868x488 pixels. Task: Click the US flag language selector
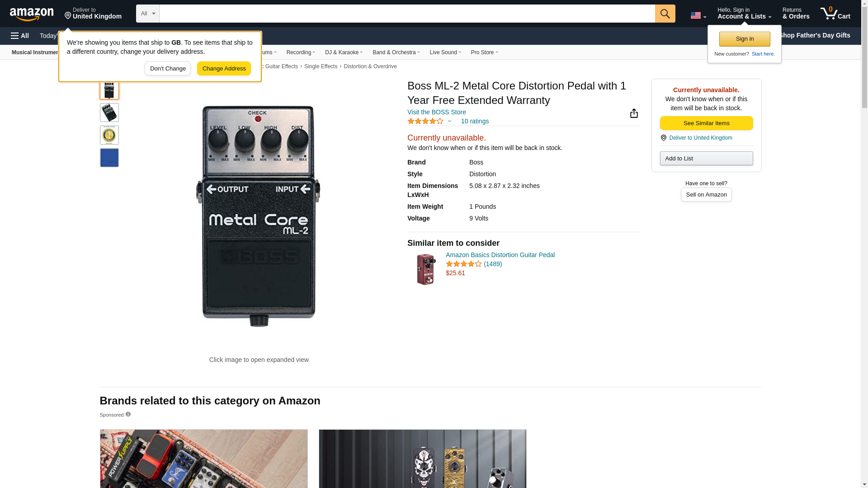point(698,15)
